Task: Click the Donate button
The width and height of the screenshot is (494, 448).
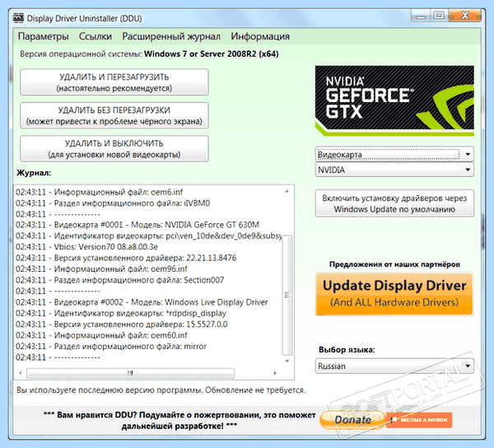Action: coord(352,420)
